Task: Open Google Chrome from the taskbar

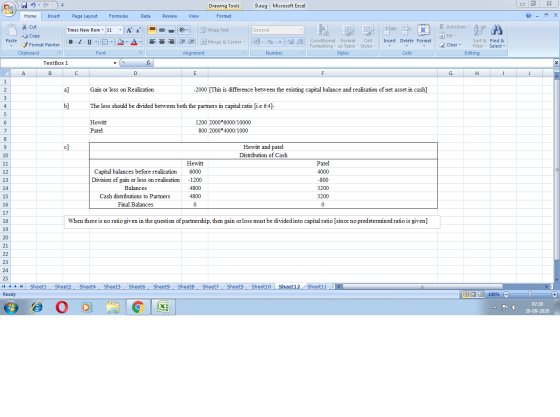Action: pos(138,307)
